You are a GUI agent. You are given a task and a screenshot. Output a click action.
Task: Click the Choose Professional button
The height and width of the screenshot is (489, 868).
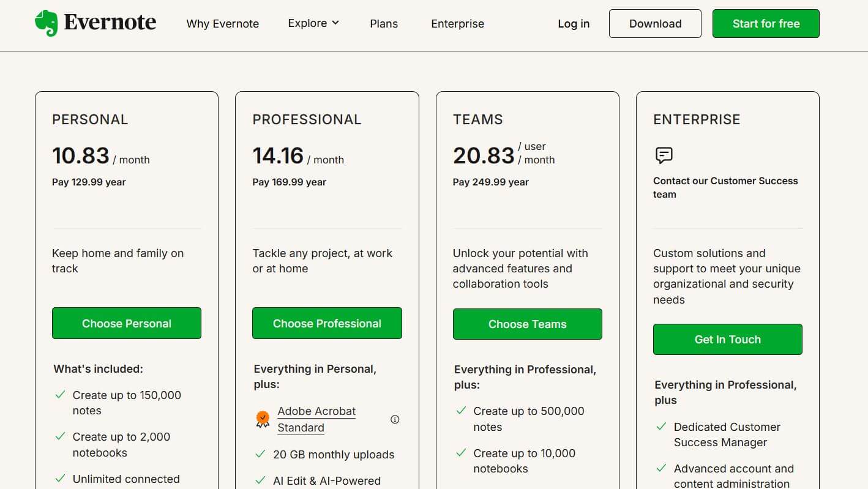326,323
